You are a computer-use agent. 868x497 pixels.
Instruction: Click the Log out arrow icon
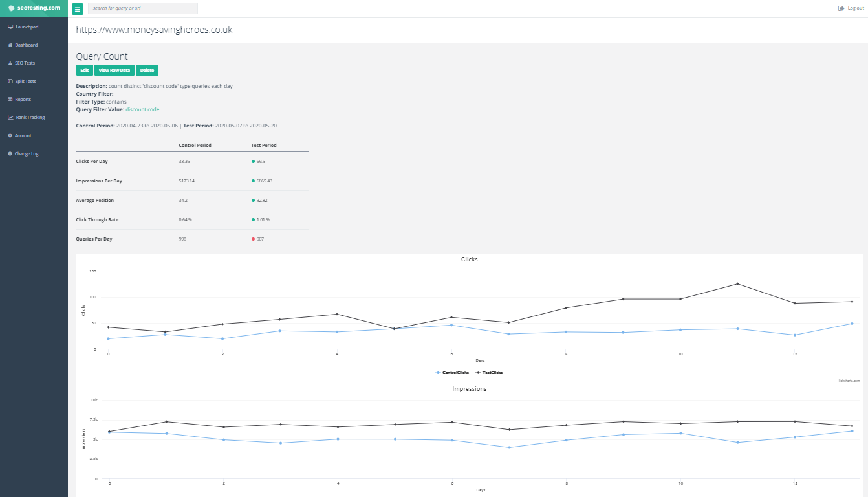coord(841,8)
